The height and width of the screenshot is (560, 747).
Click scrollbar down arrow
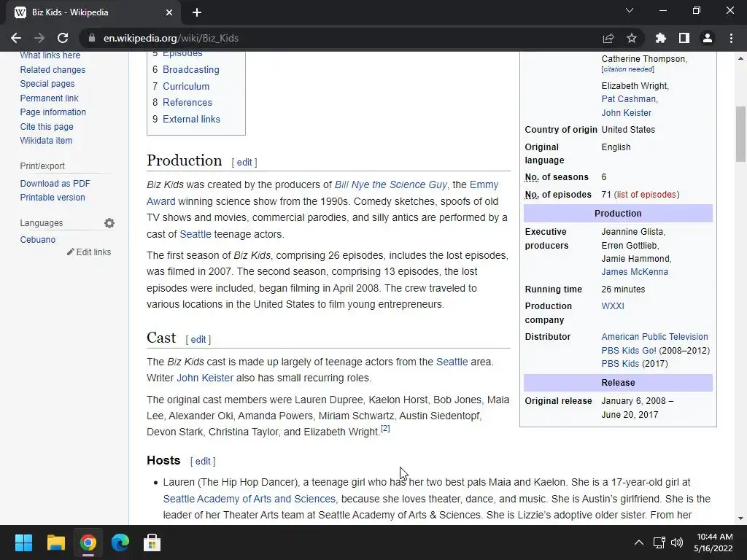click(x=740, y=518)
